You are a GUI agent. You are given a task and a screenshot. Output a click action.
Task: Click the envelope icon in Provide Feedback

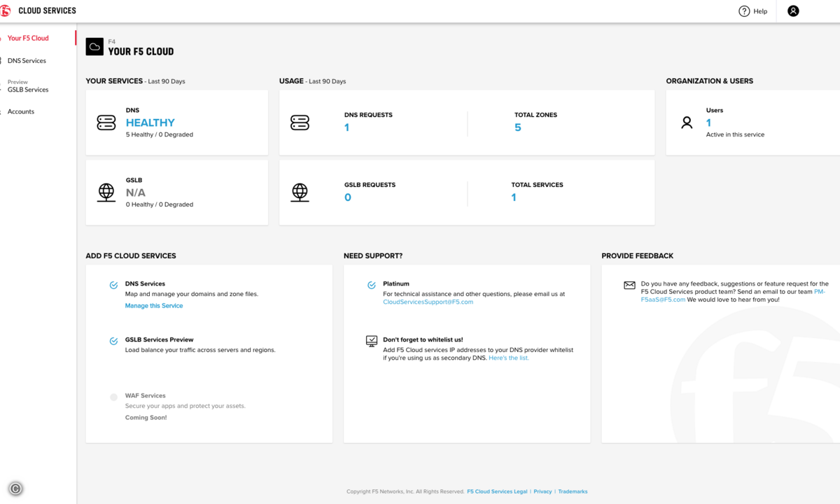click(629, 285)
